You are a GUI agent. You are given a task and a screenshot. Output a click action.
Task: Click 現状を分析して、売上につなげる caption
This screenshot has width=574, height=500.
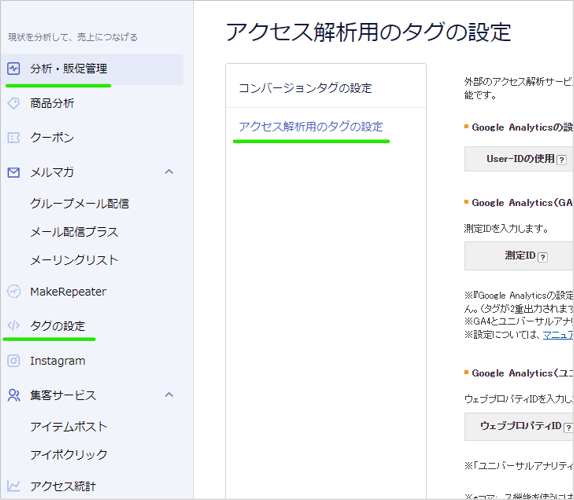pos(73,37)
